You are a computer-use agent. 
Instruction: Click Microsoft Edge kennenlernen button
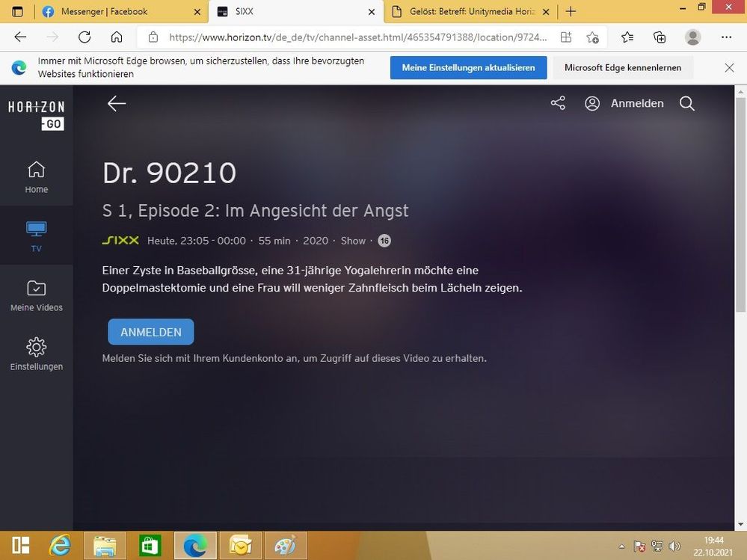point(623,67)
